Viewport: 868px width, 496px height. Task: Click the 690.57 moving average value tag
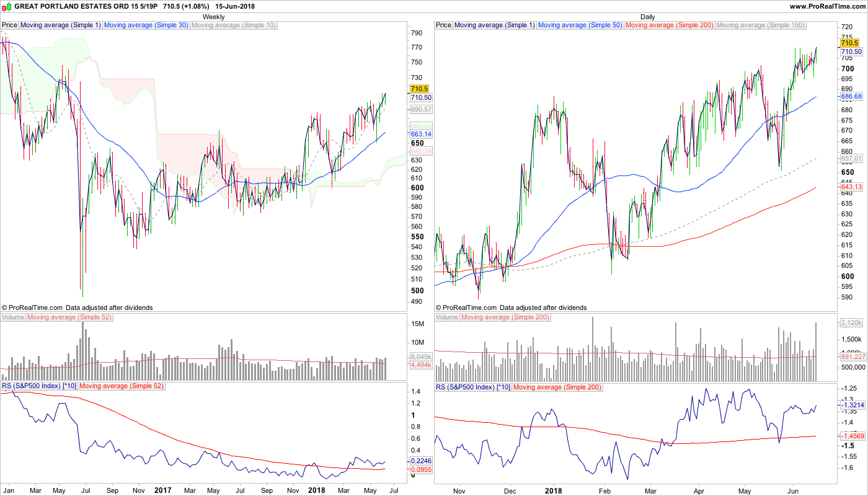(x=421, y=109)
